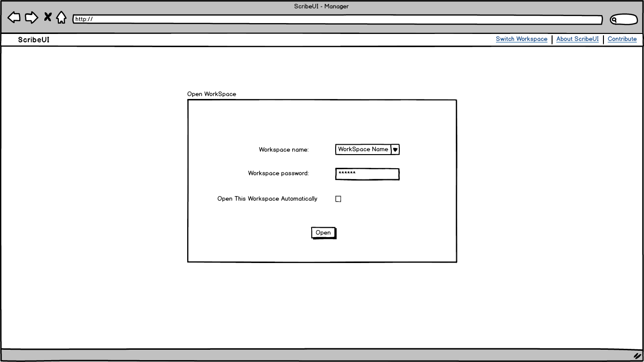
Task: Click the ScribeUI - Manager window title
Action: [322, 7]
